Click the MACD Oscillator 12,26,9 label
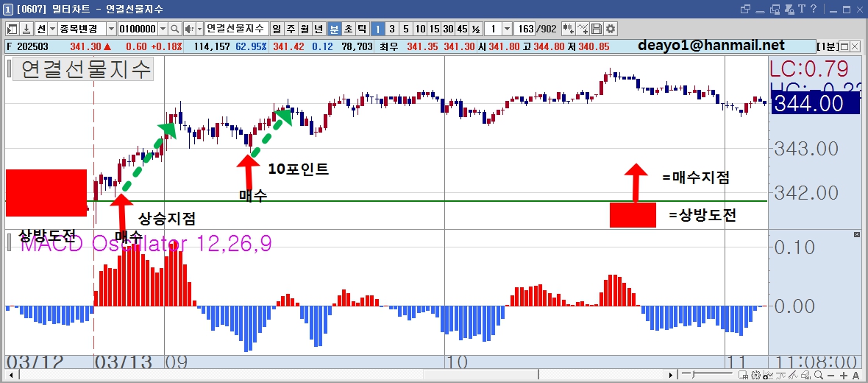 click(146, 244)
